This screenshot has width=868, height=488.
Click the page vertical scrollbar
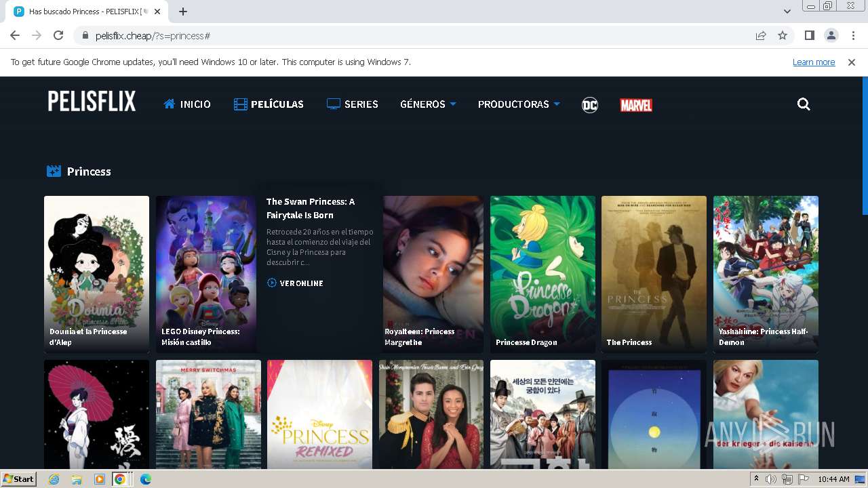pyautogui.click(x=865, y=146)
